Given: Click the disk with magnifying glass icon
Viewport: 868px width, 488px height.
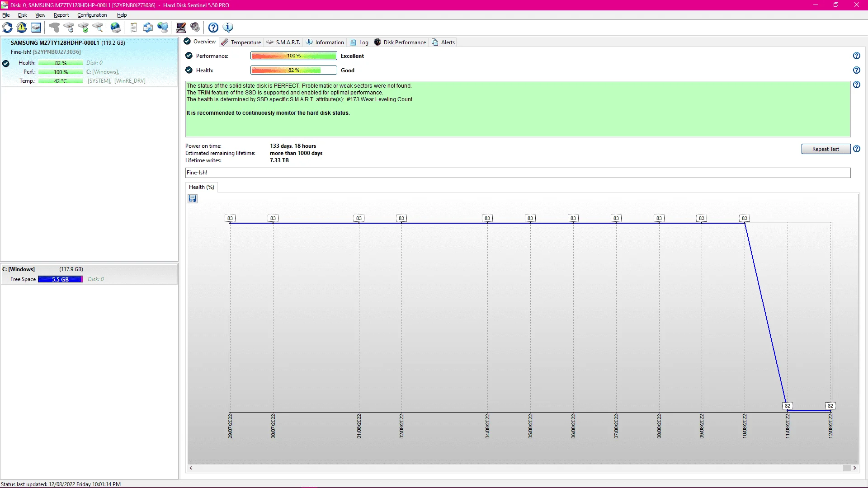Looking at the screenshot, I should (x=98, y=28).
